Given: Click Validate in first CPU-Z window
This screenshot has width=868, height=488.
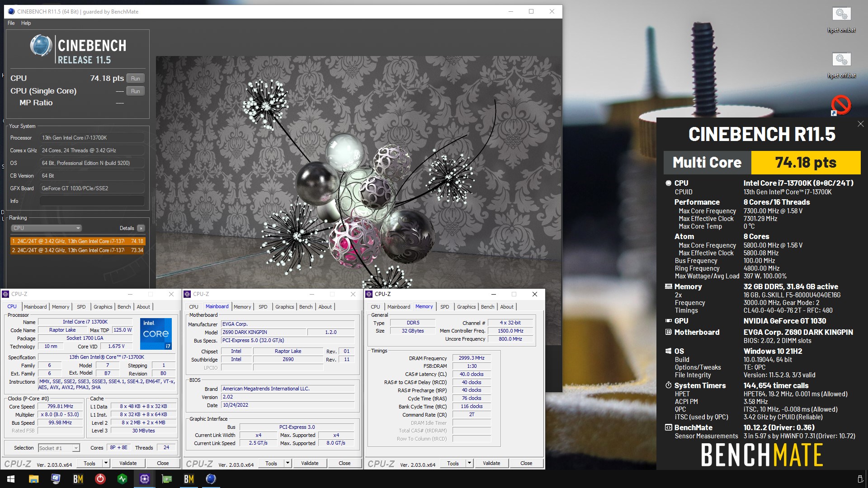Looking at the screenshot, I should pyautogui.click(x=128, y=463).
